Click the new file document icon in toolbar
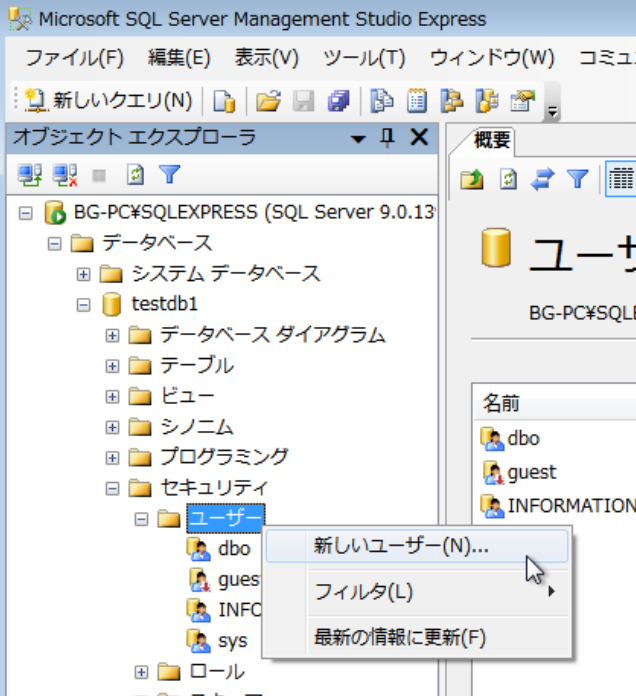 (224, 101)
